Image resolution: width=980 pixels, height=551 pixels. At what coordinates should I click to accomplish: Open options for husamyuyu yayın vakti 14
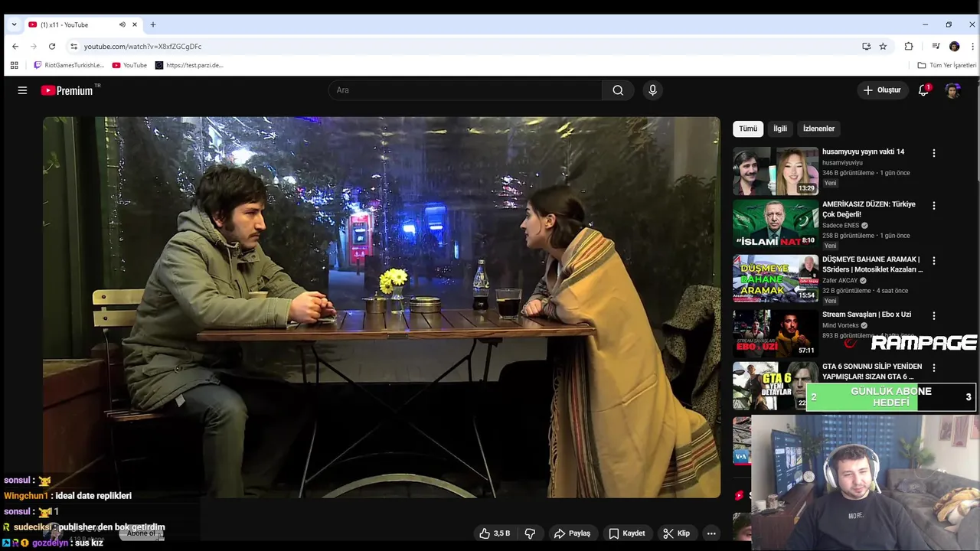point(933,153)
